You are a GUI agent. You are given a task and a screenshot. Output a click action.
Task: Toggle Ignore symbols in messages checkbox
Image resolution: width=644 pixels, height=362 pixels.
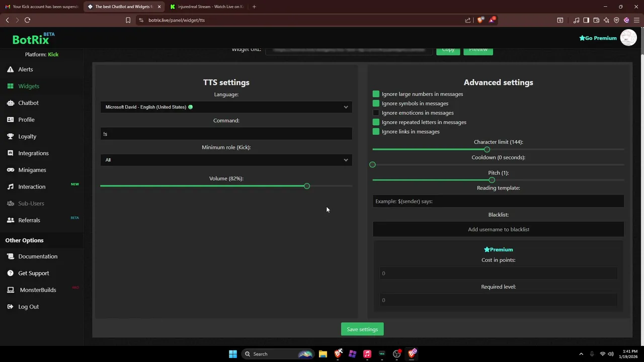coord(376,104)
